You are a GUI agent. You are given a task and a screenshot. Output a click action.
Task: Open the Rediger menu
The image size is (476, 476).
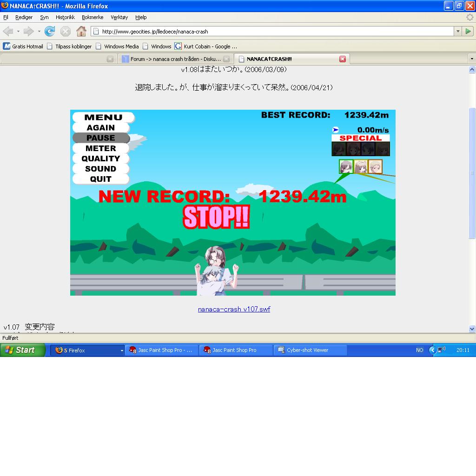24,17
